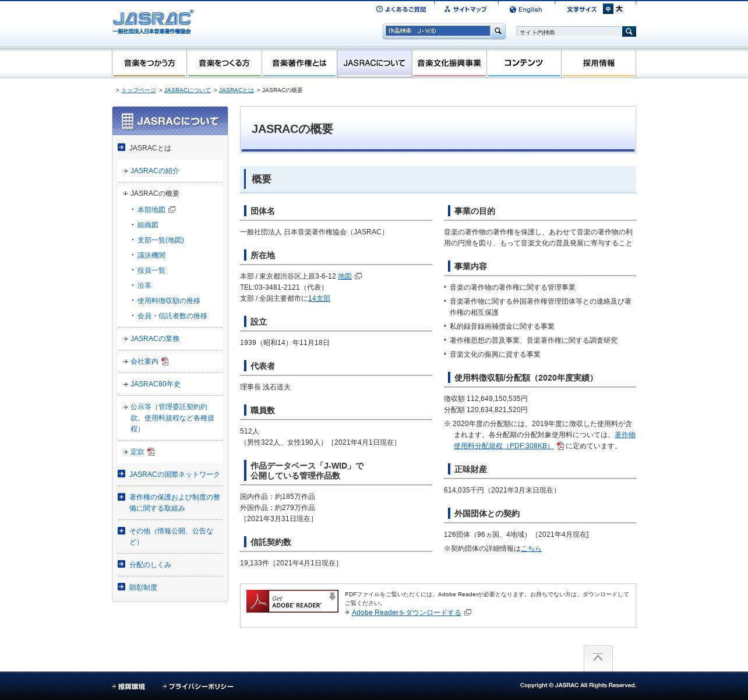Open JASRACについて menu

pos(374,63)
